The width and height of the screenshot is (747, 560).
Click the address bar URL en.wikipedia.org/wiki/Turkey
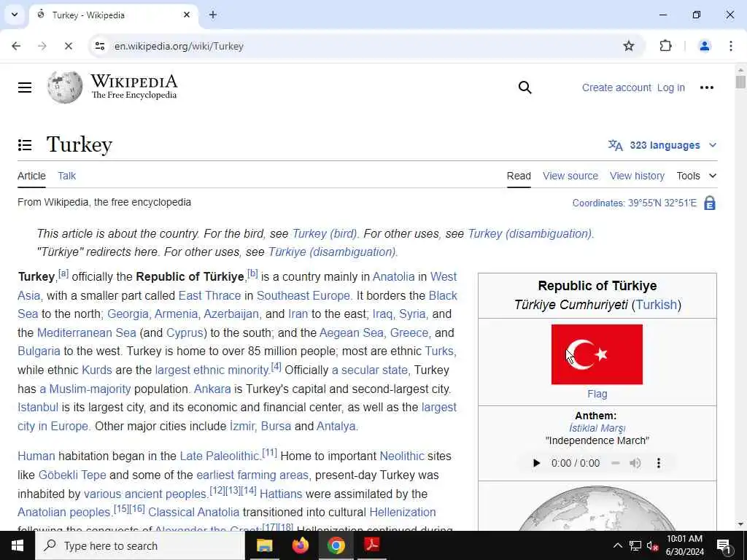(x=179, y=46)
